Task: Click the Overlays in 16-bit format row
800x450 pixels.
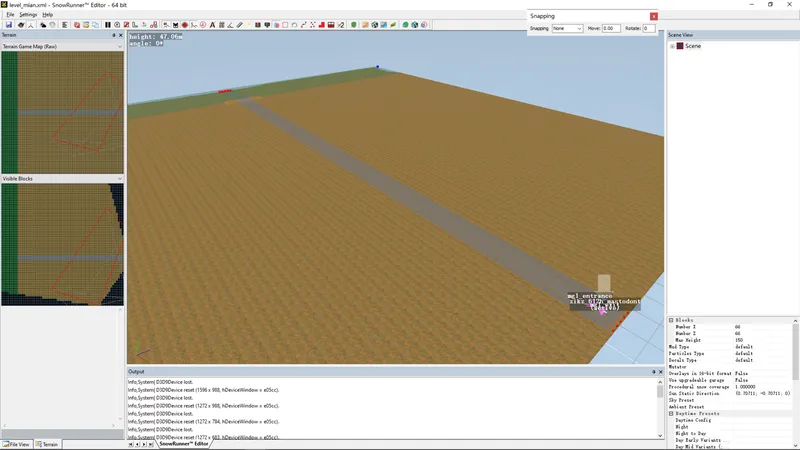Action: [730, 373]
